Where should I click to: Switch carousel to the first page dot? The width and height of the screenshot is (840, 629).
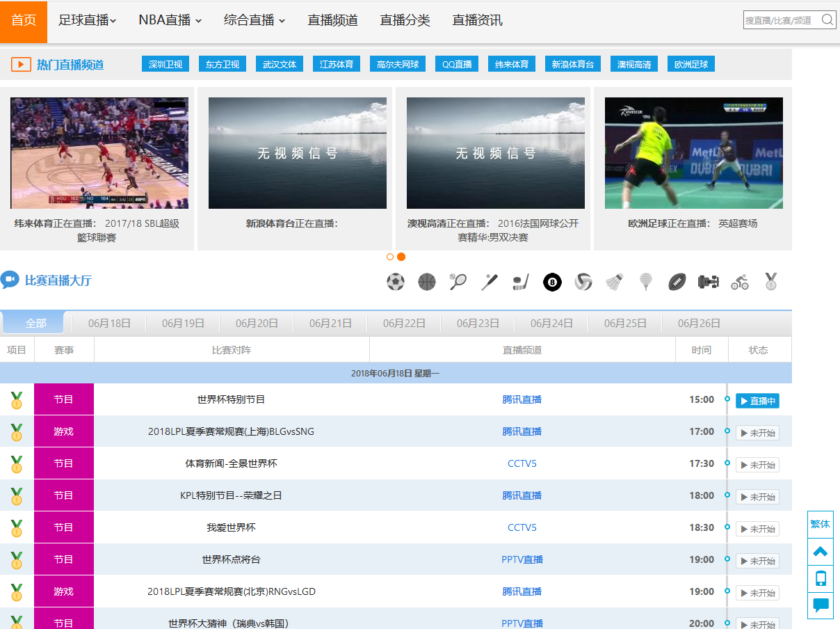pos(390,257)
